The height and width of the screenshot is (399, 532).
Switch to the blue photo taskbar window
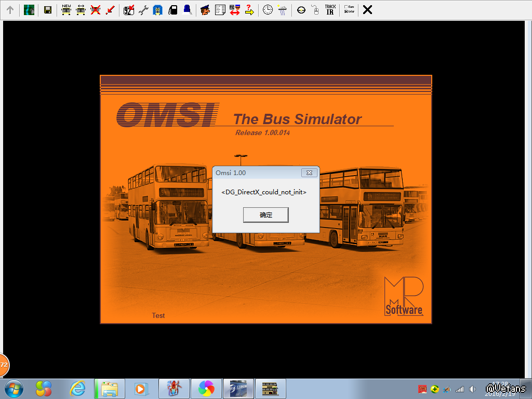(x=238, y=389)
